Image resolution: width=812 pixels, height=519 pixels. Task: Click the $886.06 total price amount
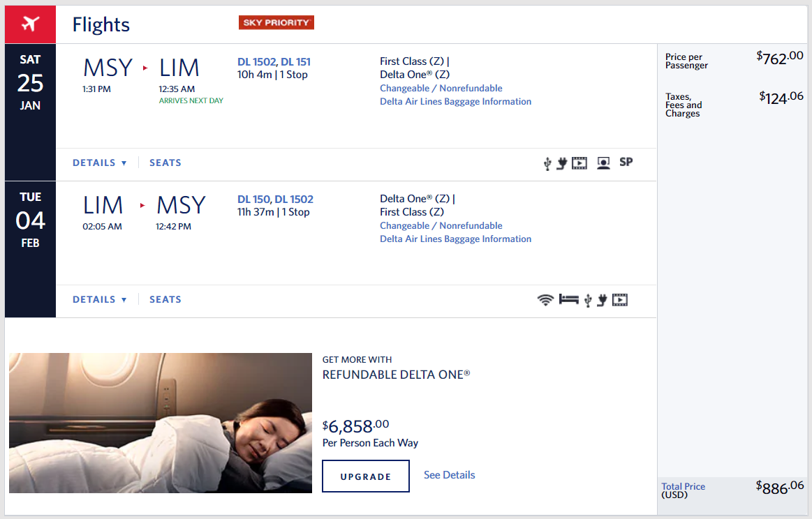(779, 487)
